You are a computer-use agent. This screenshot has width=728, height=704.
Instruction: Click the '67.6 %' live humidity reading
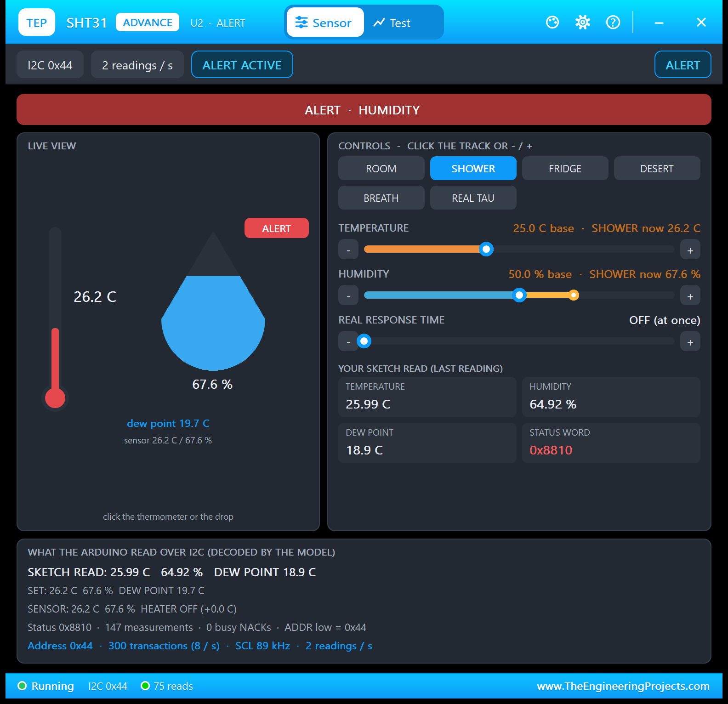coord(212,384)
